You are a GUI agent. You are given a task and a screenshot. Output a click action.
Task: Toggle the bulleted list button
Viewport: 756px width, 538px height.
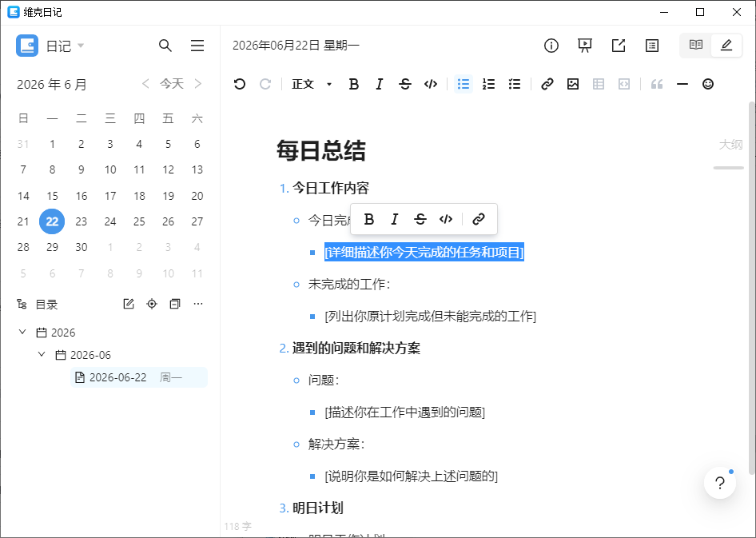(464, 85)
